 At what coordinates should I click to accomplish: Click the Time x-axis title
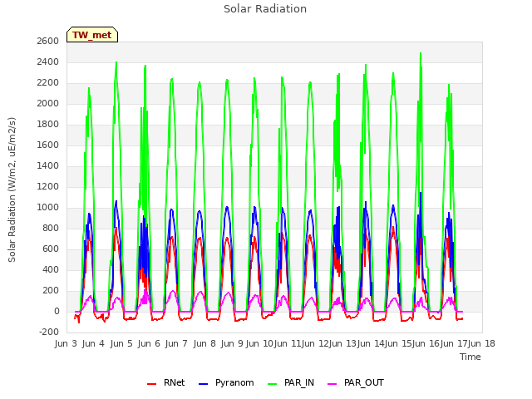(x=470, y=357)
